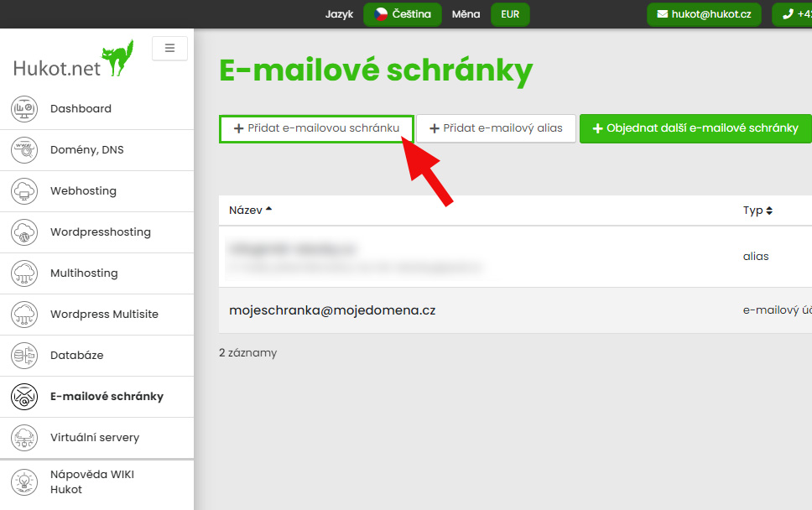Click the Domény, DNS globe icon
Screen dimensions: 812x510
pos(24,149)
